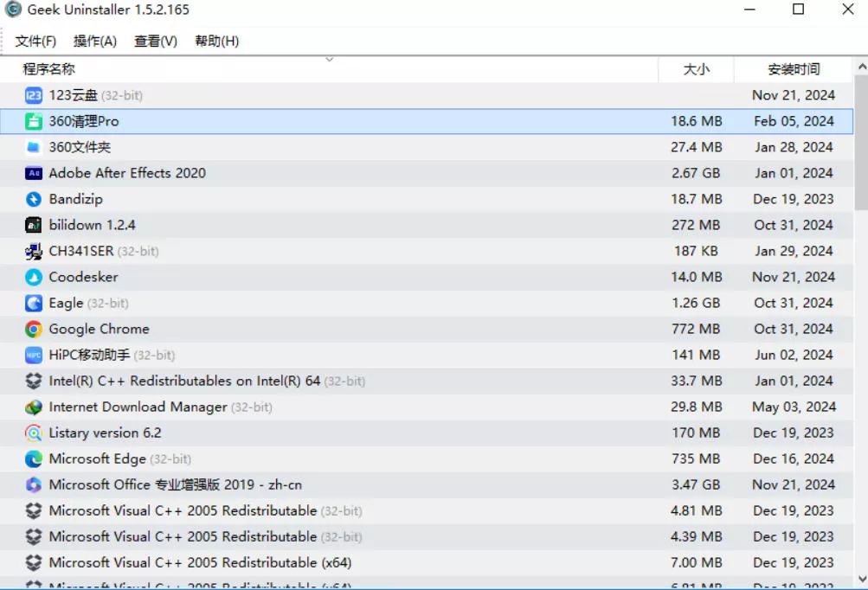The width and height of the screenshot is (868, 590).
Task: Close the Geek Uninstaller window
Action: click(847, 10)
